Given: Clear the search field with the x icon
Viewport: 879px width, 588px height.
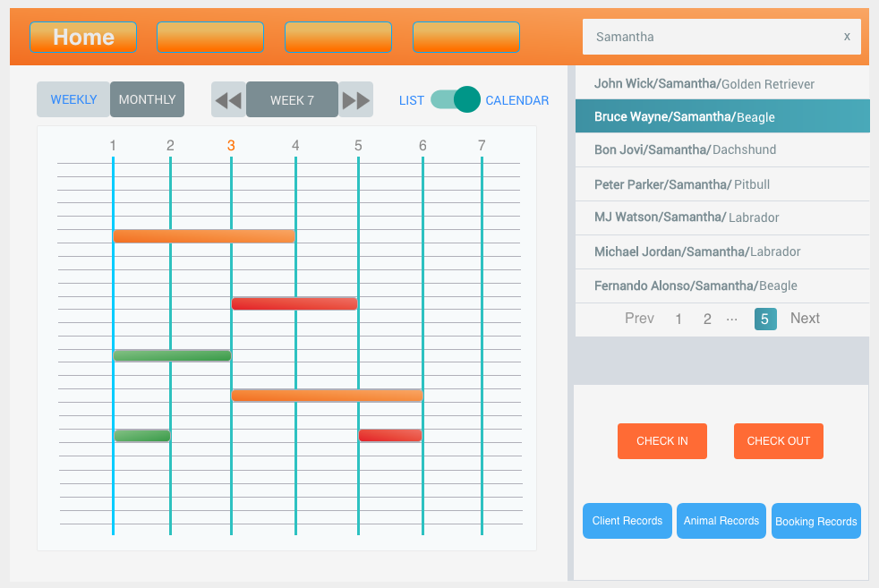Looking at the screenshot, I should tap(847, 37).
